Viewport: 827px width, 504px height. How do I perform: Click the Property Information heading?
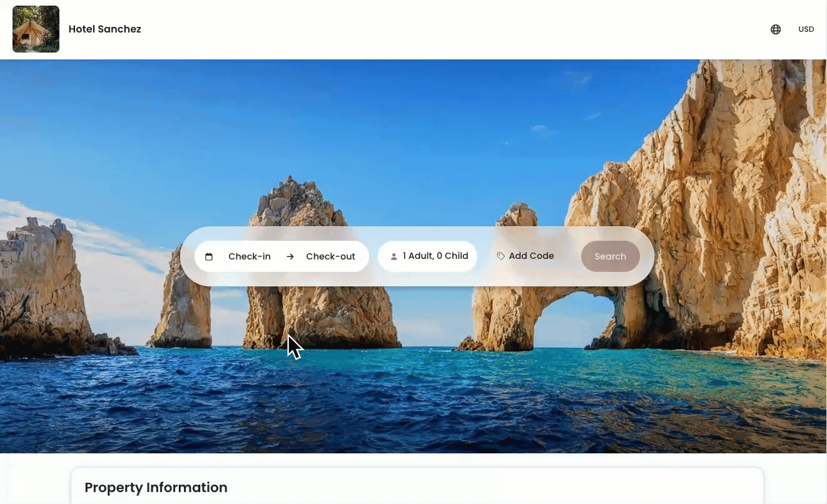point(156,488)
